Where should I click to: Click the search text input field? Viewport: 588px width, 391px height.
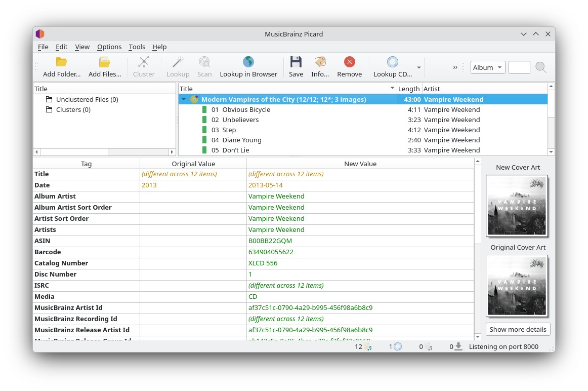pos(519,67)
